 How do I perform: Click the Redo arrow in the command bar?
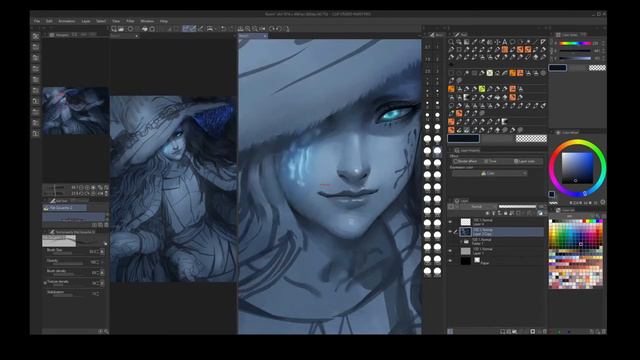pos(231,29)
